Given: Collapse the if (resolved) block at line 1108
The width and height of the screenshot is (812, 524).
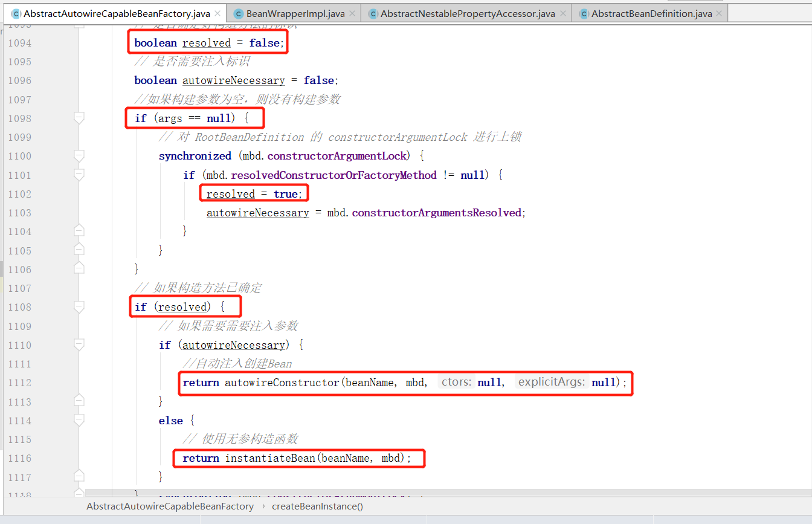Looking at the screenshot, I should [79, 307].
